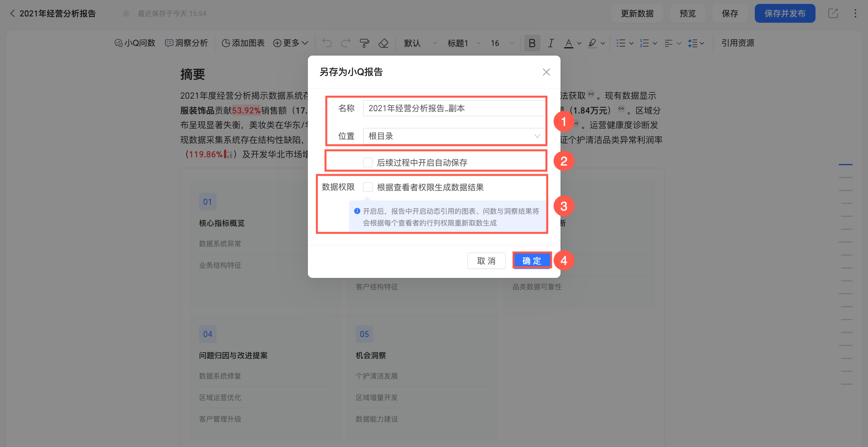The image size is (868, 447).
Task: Click the 取消 cancel button
Action: 486,261
